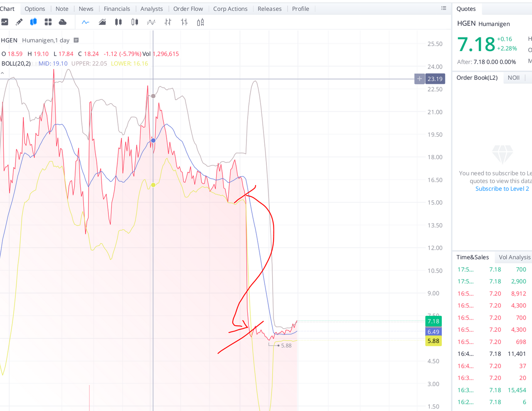The width and height of the screenshot is (532, 411).
Task: Open the Profile tab
Action: click(300, 9)
